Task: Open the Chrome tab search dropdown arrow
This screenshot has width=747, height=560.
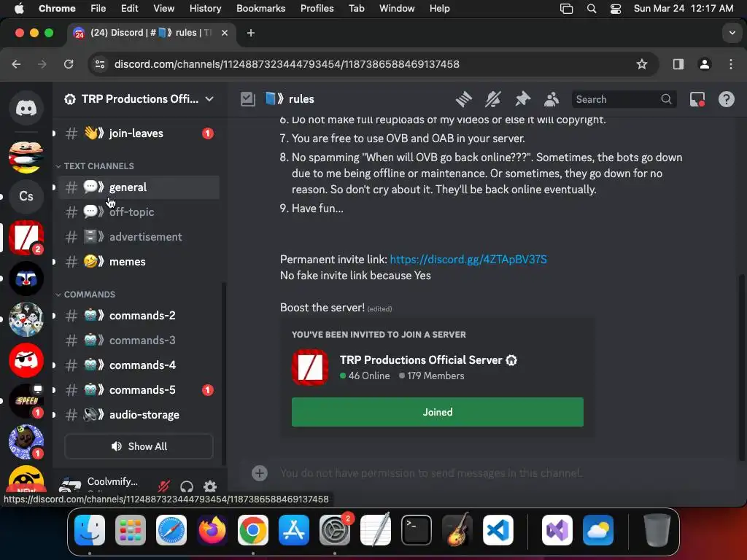Action: pyautogui.click(x=732, y=33)
